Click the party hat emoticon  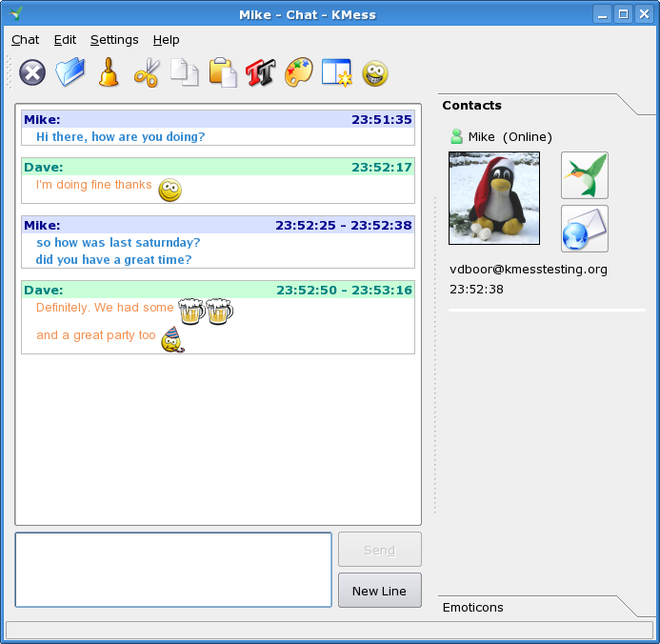click(x=172, y=339)
